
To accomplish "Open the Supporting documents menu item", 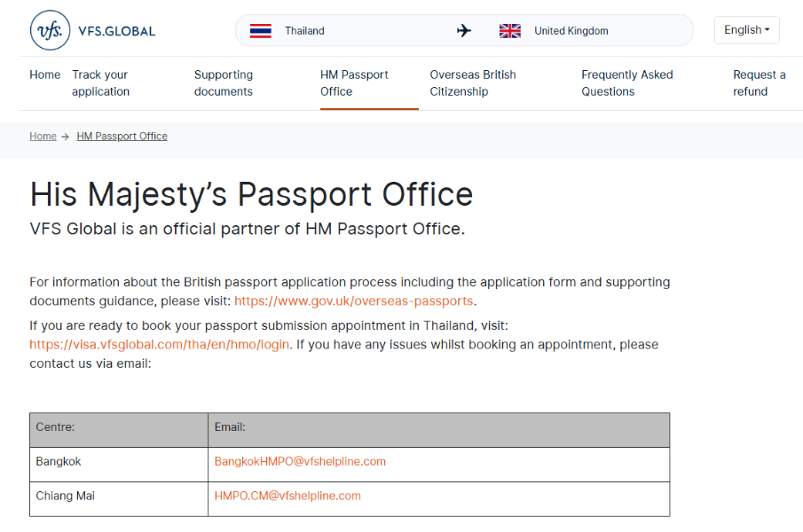I will point(224,83).
